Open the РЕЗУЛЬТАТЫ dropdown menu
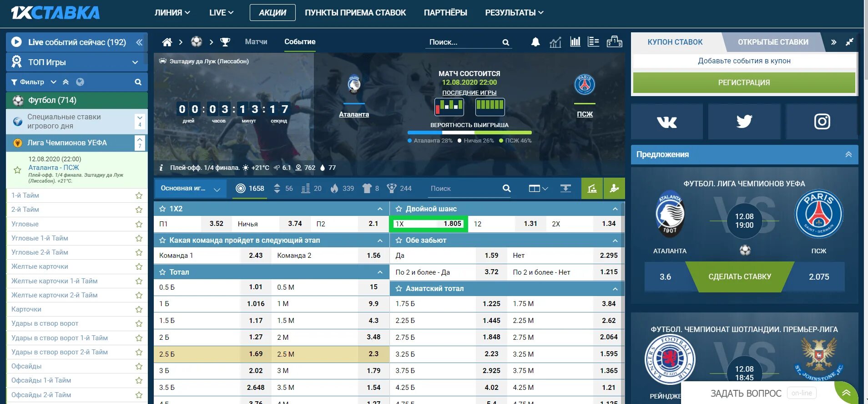 (x=514, y=13)
